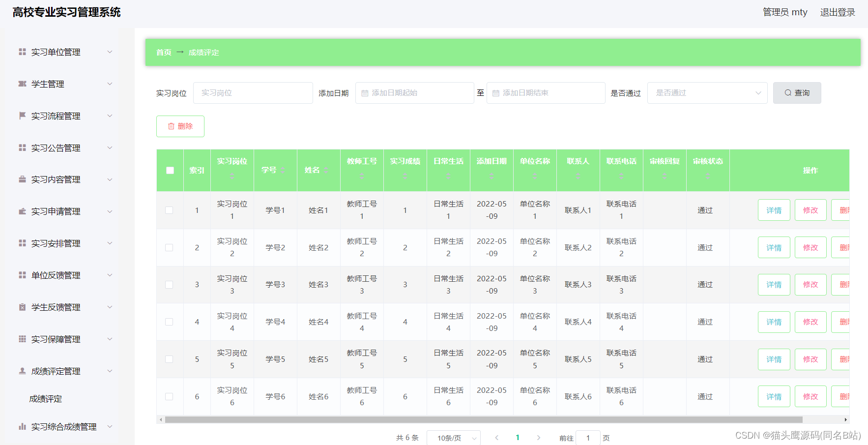Image resolution: width=868 pixels, height=445 pixels.
Task: Click calendar icon in 添加日期起始 field
Action: tap(365, 93)
